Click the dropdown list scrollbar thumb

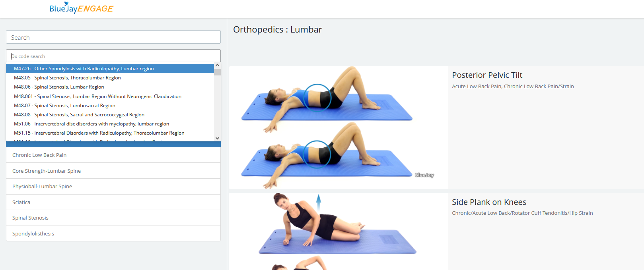point(217,72)
